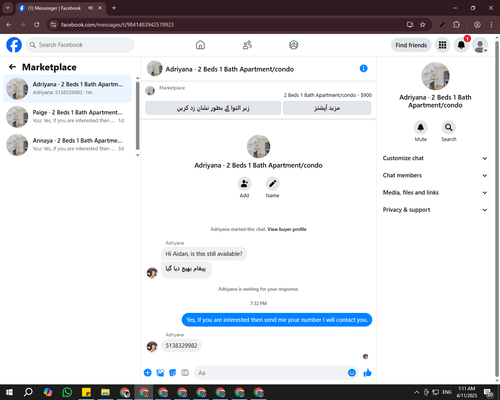This screenshot has height=400, width=500.
Task: Click the large profile picture in right sidebar
Action: tap(435, 76)
